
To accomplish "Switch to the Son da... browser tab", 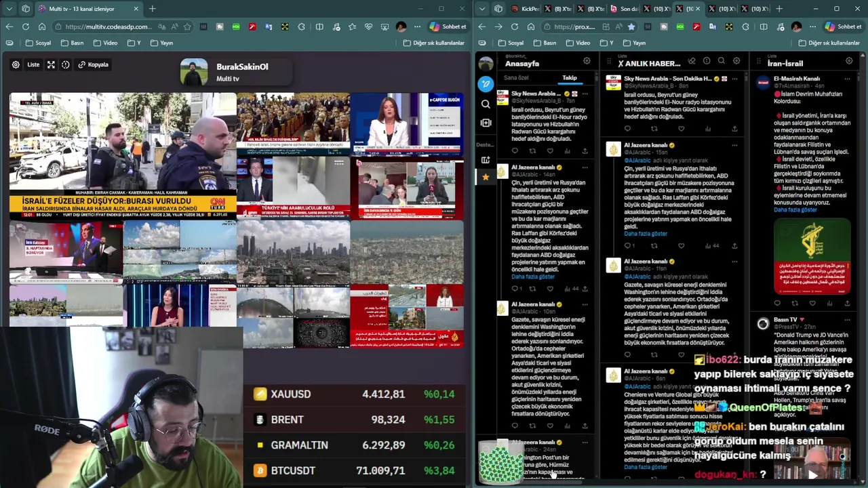I will (x=624, y=9).
